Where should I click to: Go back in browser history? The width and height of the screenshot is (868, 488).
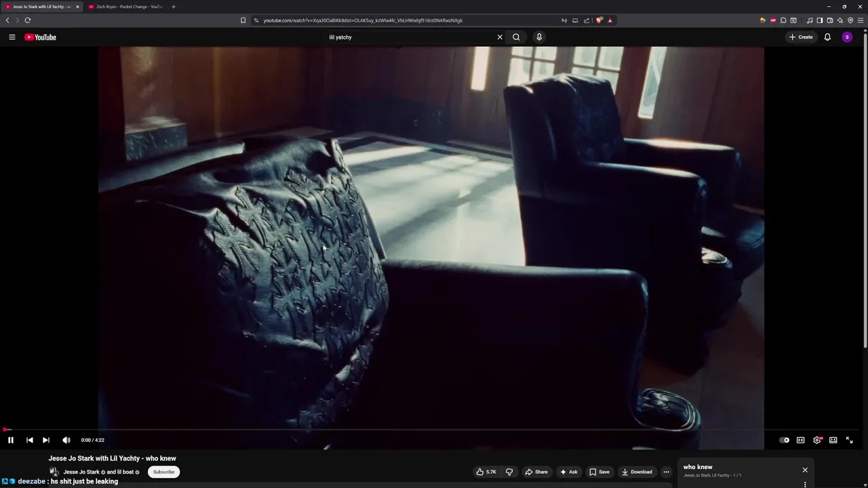pos(7,20)
